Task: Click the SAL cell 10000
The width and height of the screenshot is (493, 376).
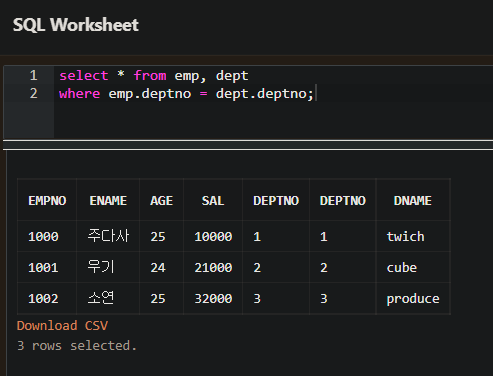Action: (213, 236)
